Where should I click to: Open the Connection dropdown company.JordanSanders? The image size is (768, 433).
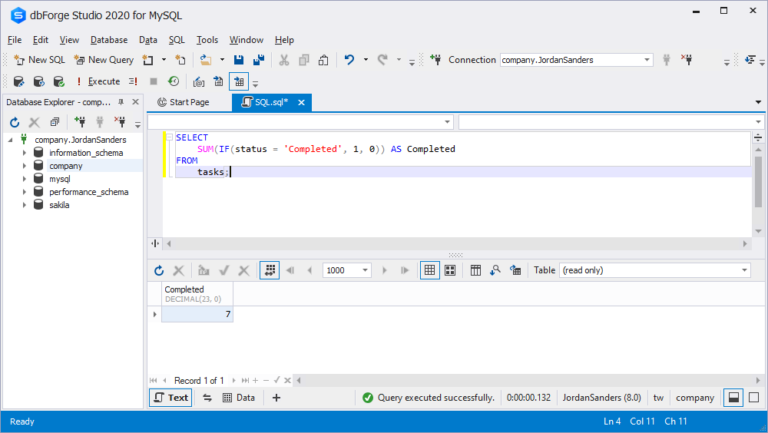pos(576,60)
